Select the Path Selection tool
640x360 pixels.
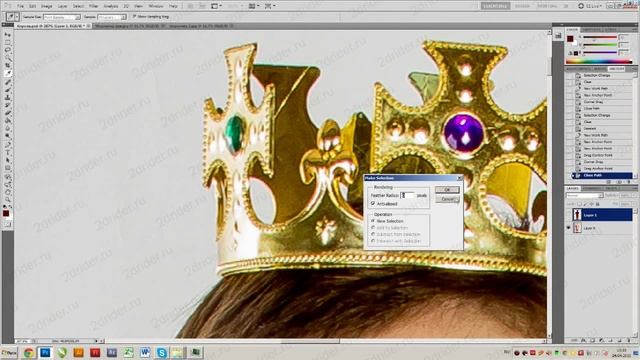[x=8, y=160]
